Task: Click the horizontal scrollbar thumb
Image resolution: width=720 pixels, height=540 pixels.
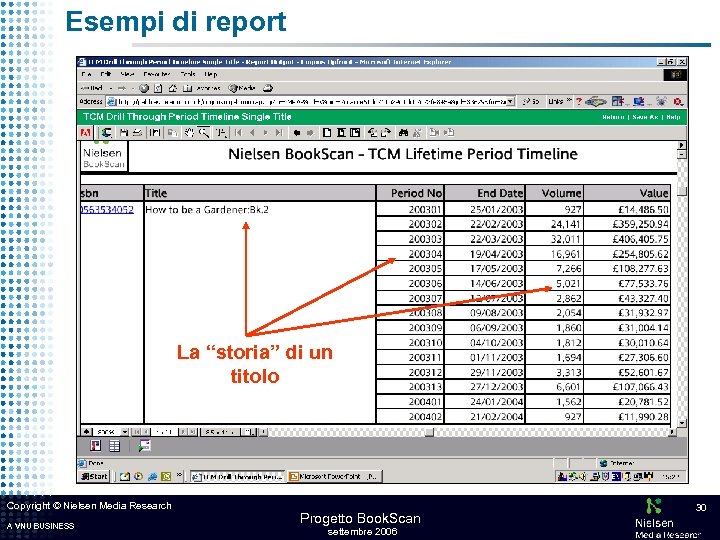Action: tap(429, 432)
